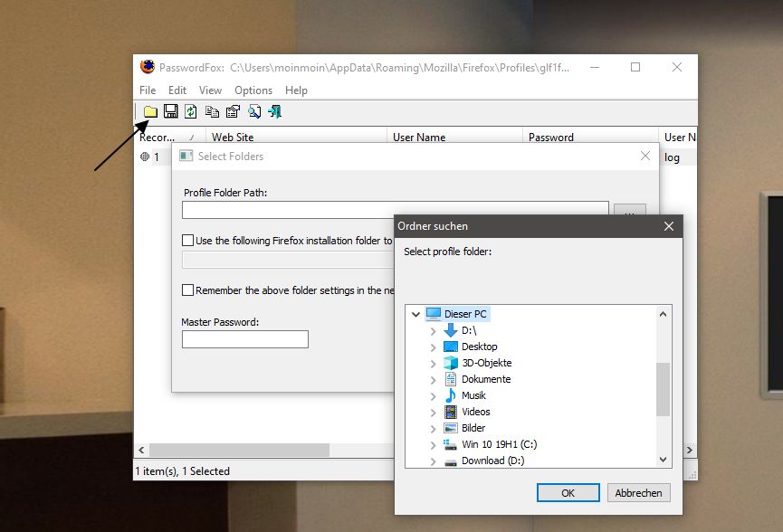Select the D:\ folder entry
The width and height of the screenshot is (783, 532).
[469, 330]
